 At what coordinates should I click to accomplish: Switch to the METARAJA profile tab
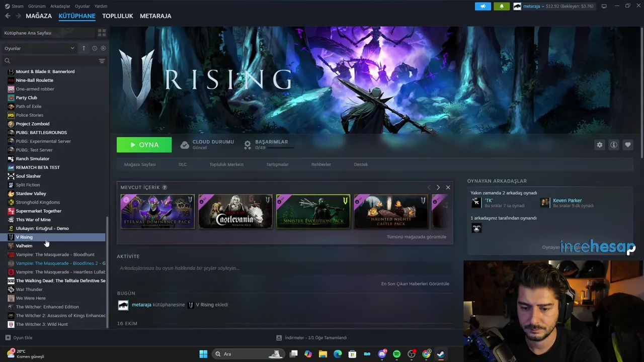pyautogui.click(x=155, y=16)
